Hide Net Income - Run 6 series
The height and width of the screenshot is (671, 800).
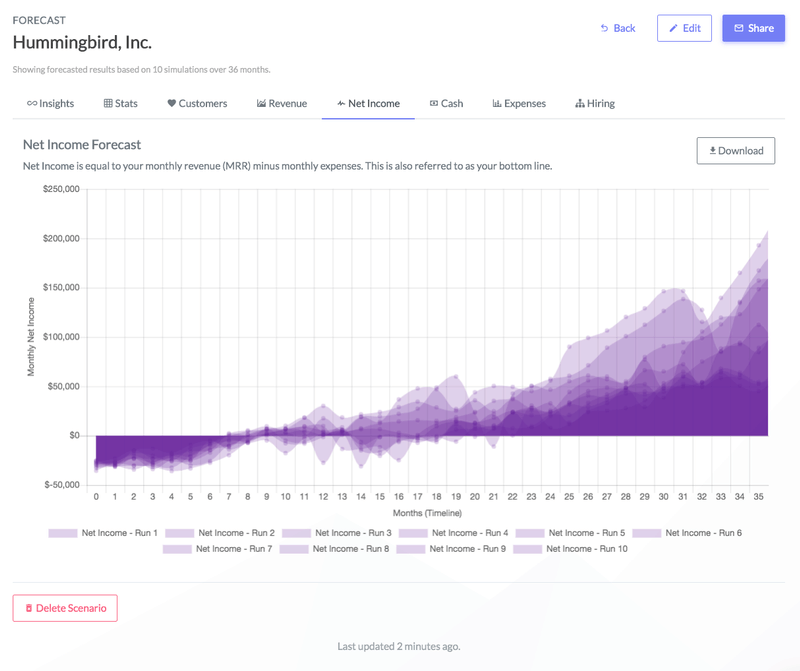click(x=688, y=533)
